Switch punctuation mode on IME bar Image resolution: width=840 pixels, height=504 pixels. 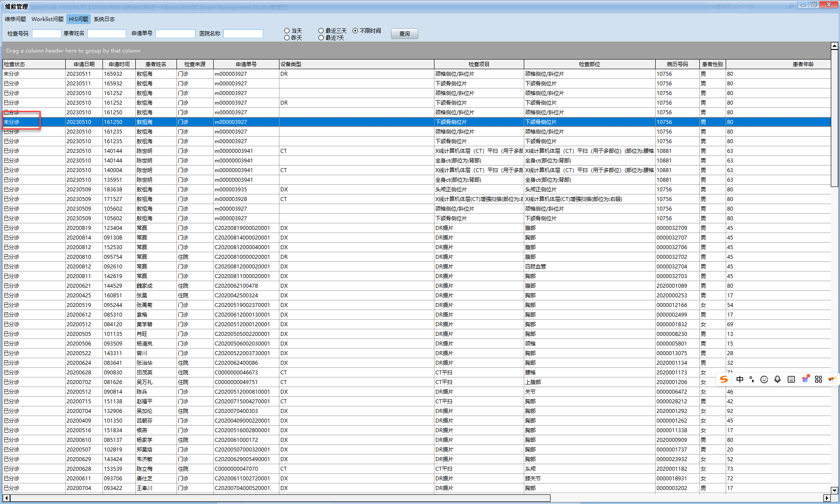[752, 379]
